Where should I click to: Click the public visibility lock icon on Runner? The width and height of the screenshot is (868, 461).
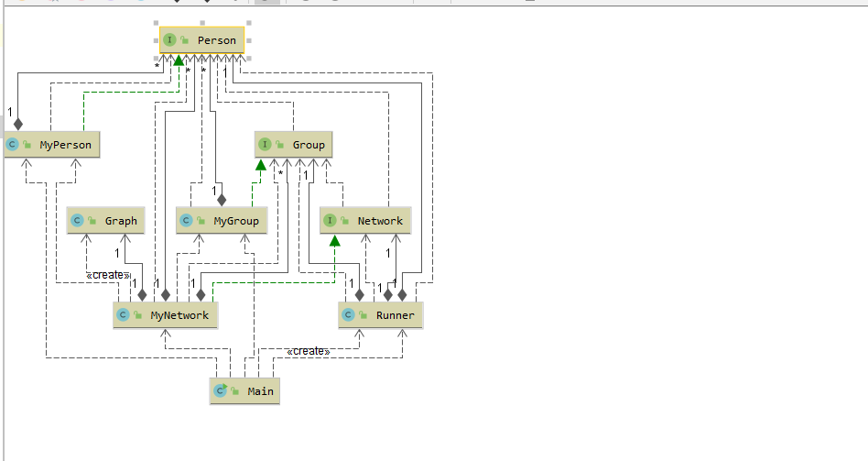(363, 314)
